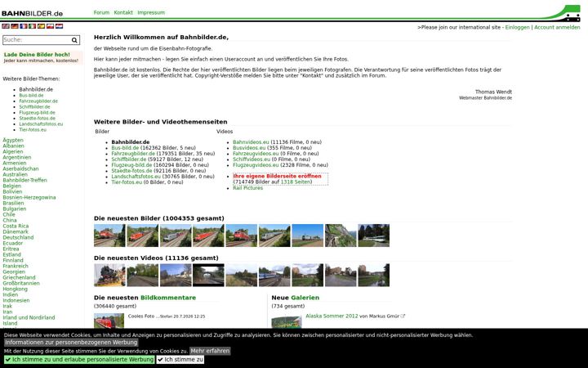Open Alaska Sommer 2012 gallery link
This screenshot has width=588, height=368.
(x=332, y=316)
